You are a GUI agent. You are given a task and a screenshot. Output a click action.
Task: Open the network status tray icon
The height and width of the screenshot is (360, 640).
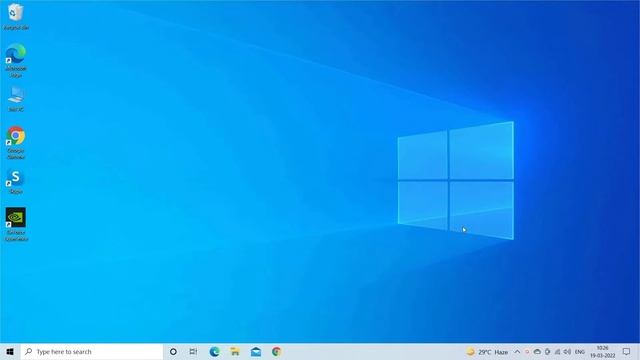[x=558, y=352]
